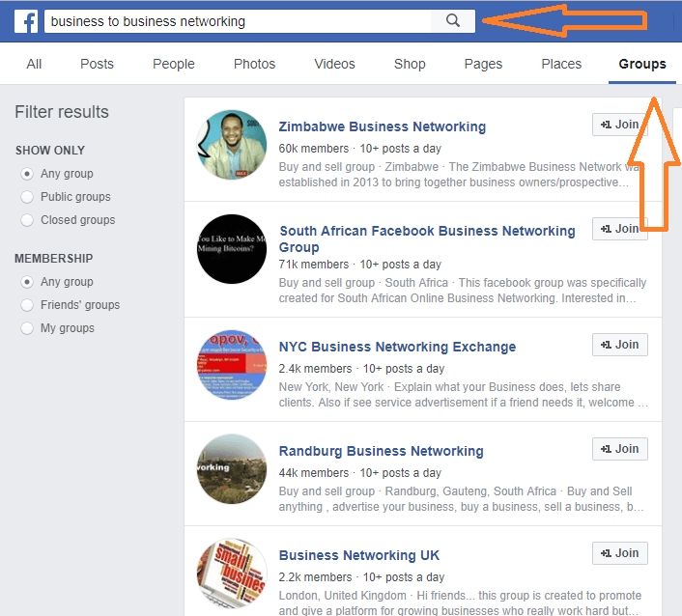Click the 'SHOW ONLY' section label
The image size is (682, 616).
[x=50, y=151]
